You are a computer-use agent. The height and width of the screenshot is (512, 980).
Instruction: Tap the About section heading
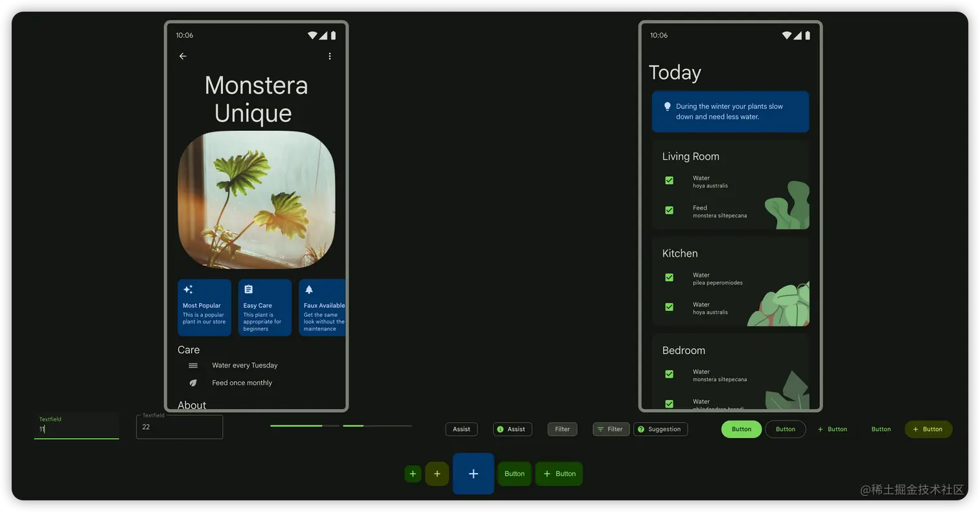pos(192,405)
